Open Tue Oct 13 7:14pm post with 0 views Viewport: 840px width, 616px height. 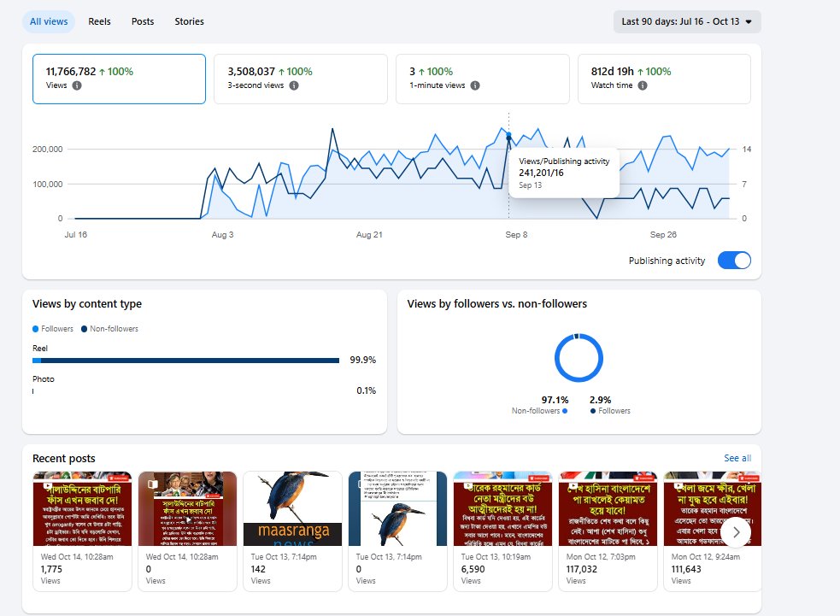click(x=397, y=509)
